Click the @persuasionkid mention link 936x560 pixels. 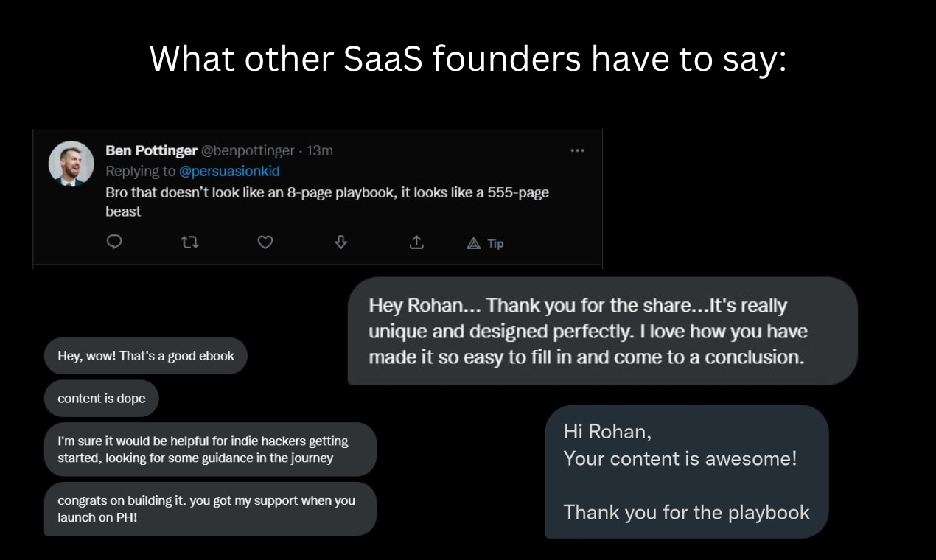(x=230, y=171)
